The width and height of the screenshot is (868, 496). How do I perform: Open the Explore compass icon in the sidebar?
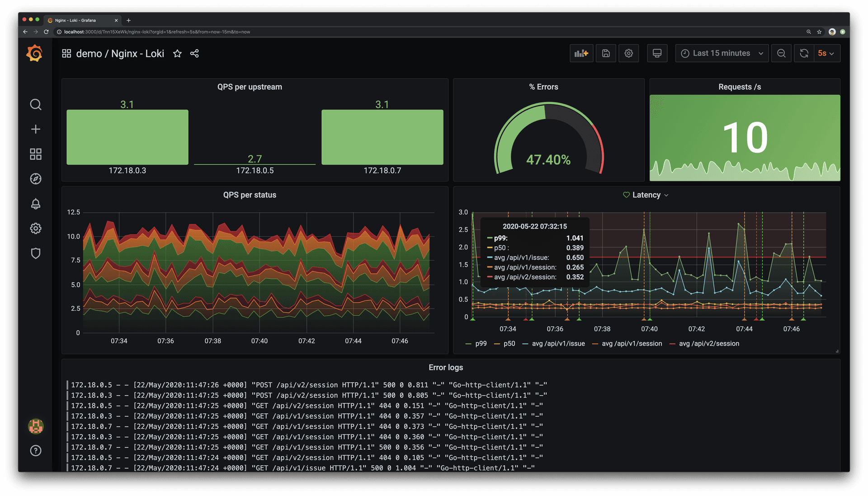[35, 179]
